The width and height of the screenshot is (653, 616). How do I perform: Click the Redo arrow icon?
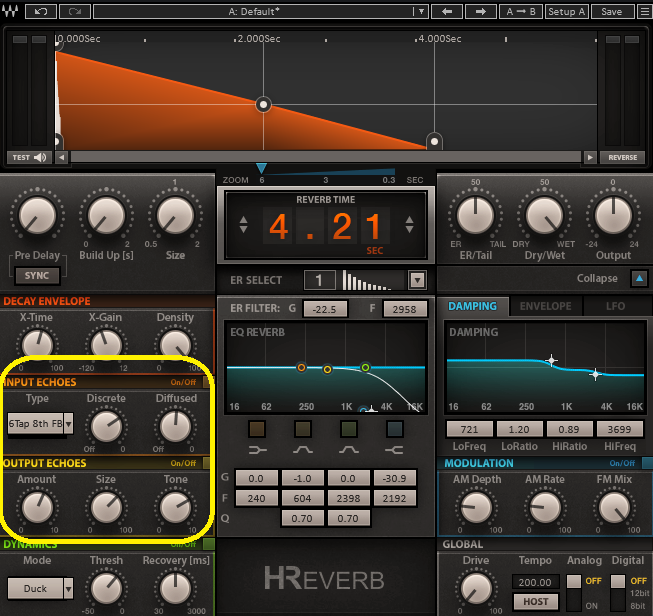click(74, 11)
